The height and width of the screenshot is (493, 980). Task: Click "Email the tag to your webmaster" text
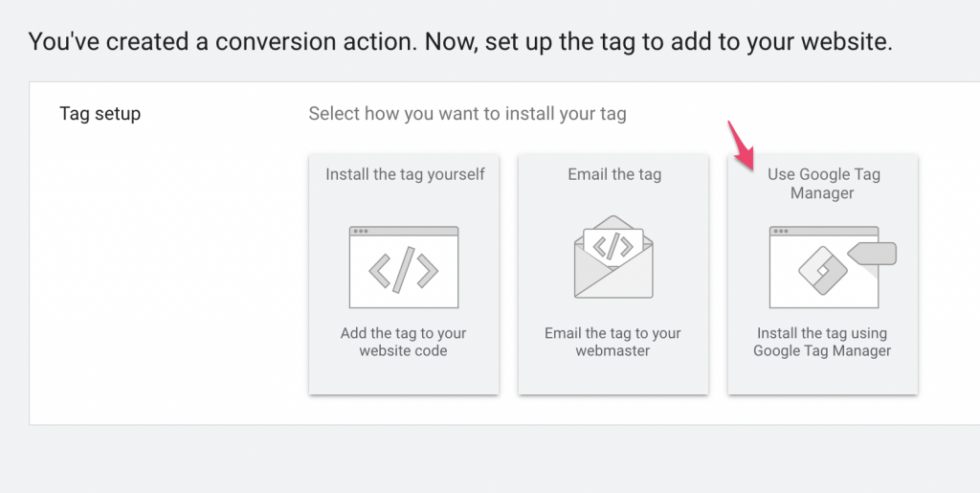tap(612, 342)
